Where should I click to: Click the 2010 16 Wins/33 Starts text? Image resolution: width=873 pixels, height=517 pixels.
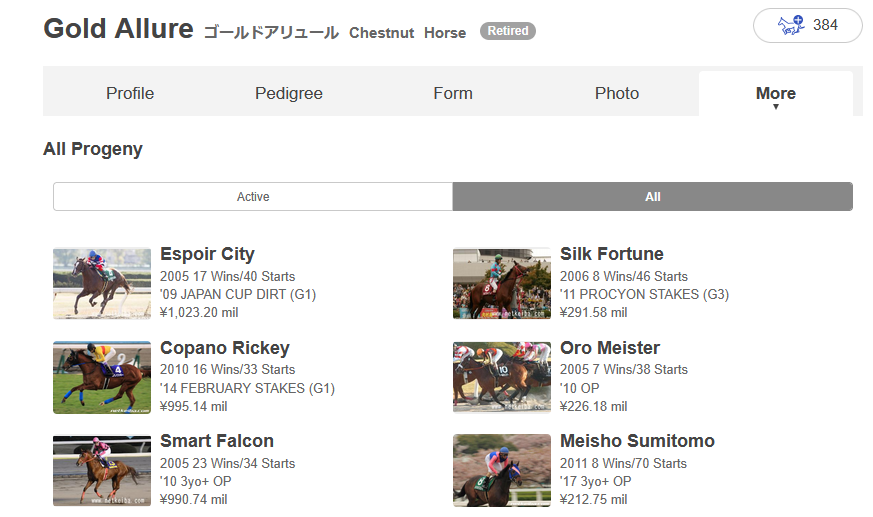(x=227, y=370)
